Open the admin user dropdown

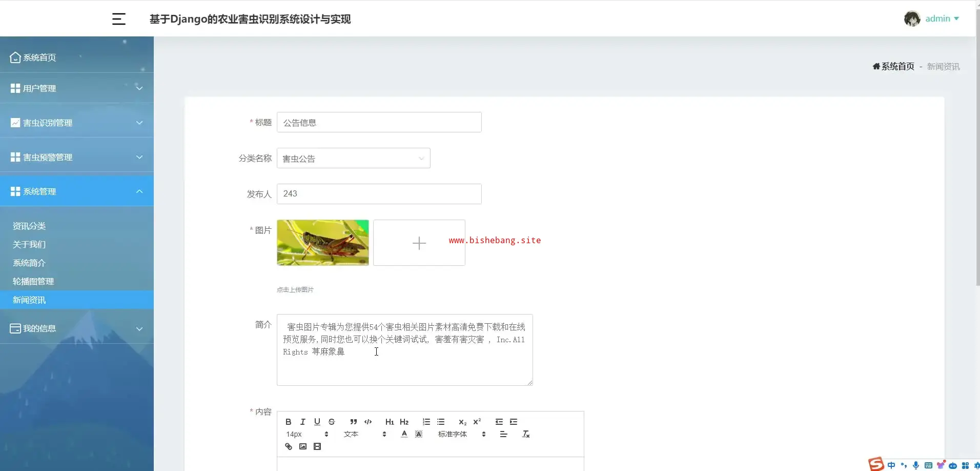coord(942,19)
